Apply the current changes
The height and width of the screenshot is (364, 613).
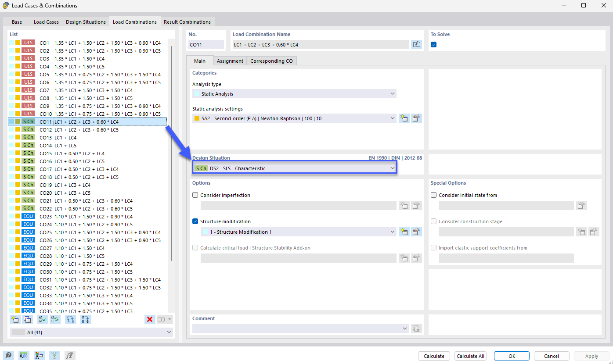click(x=591, y=356)
